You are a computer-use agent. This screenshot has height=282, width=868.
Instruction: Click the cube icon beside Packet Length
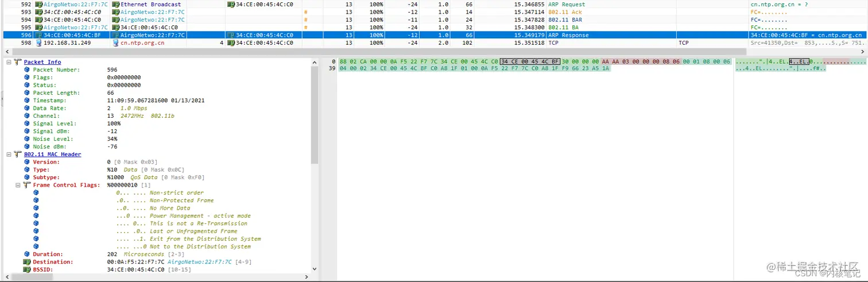click(x=27, y=92)
